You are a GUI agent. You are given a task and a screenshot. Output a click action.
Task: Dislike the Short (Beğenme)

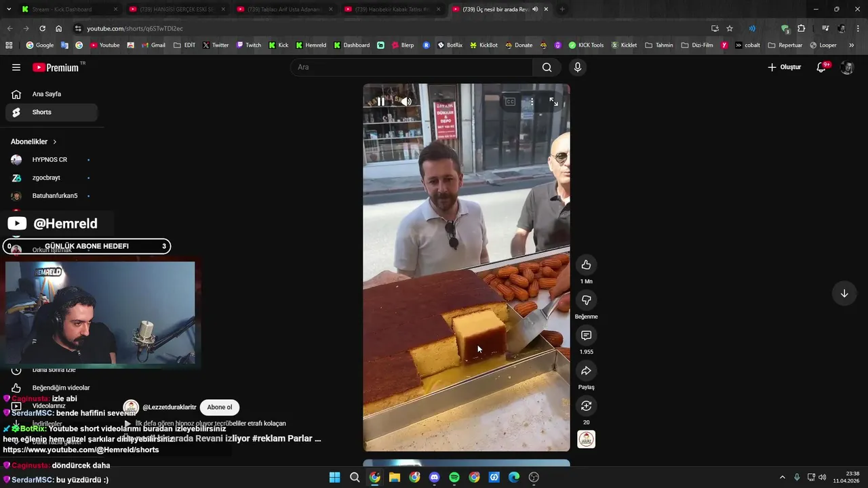pos(587,300)
